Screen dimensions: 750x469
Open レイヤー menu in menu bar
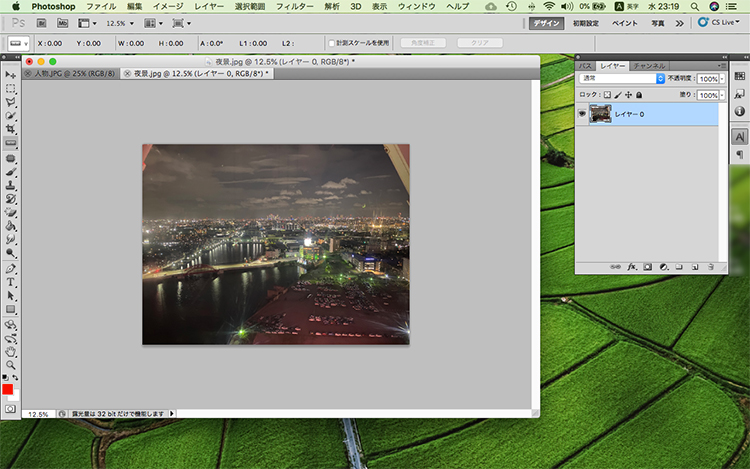click(209, 7)
